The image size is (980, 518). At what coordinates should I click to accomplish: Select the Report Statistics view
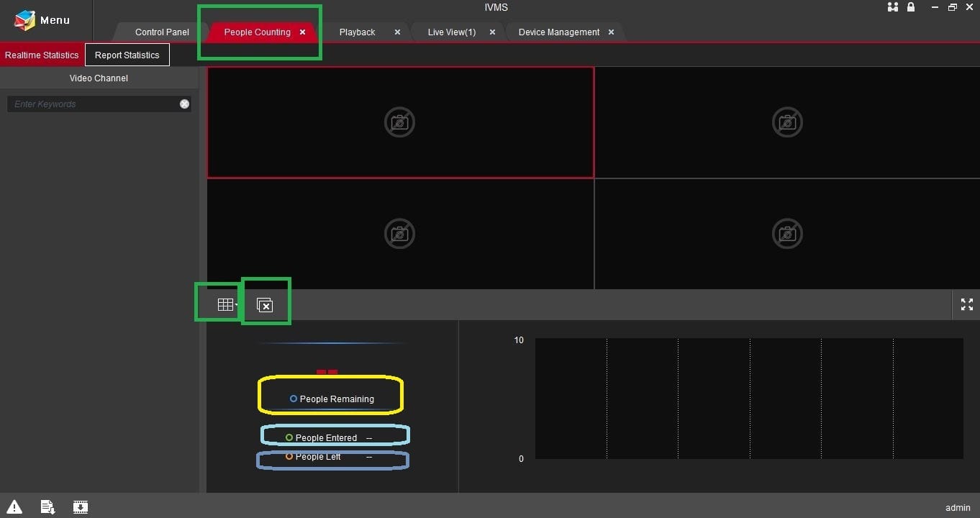click(127, 55)
